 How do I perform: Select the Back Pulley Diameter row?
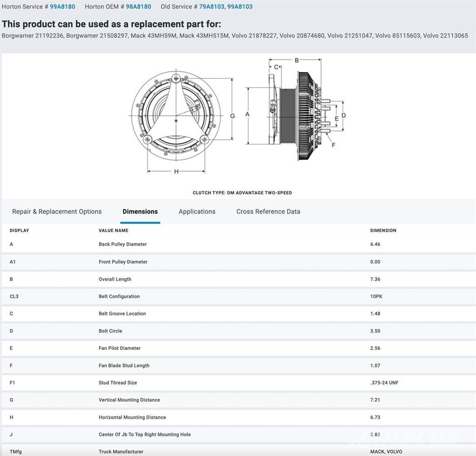pos(123,244)
